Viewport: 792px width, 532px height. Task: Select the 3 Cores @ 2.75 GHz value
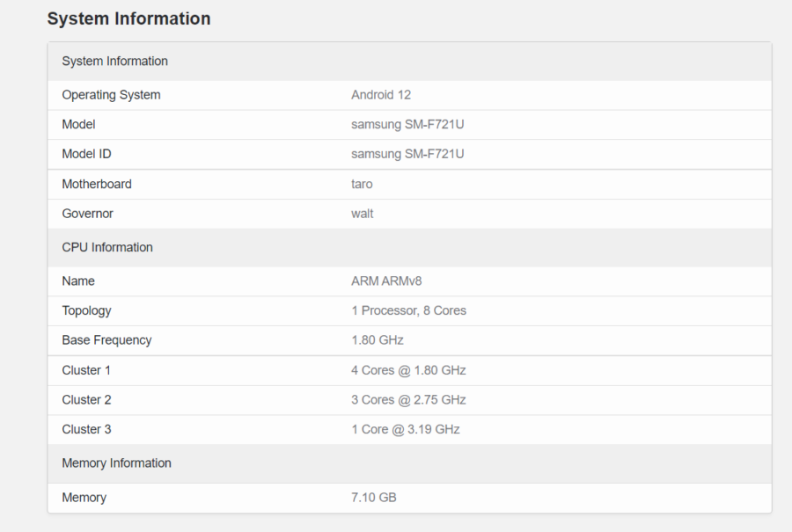click(408, 400)
